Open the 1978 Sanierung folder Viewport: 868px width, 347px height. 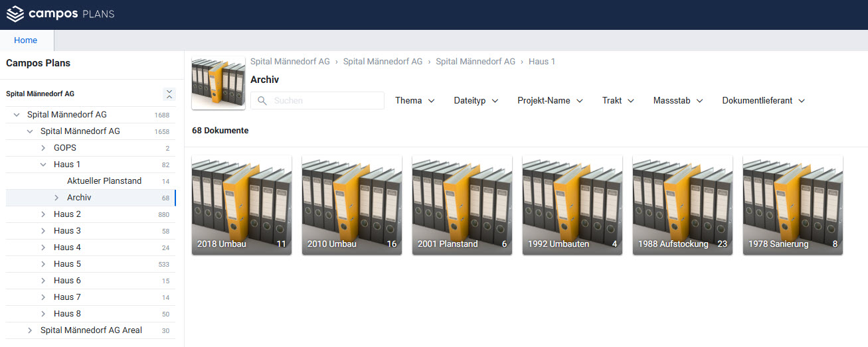tap(792, 205)
